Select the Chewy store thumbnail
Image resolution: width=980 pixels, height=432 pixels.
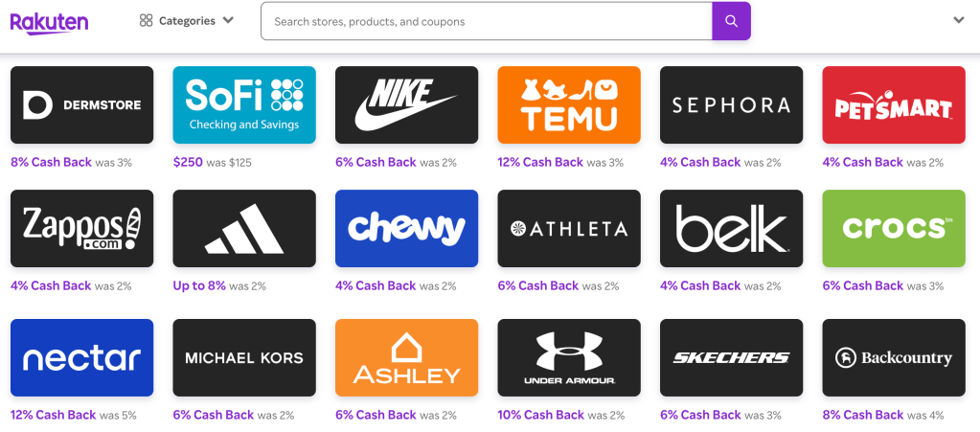(406, 229)
